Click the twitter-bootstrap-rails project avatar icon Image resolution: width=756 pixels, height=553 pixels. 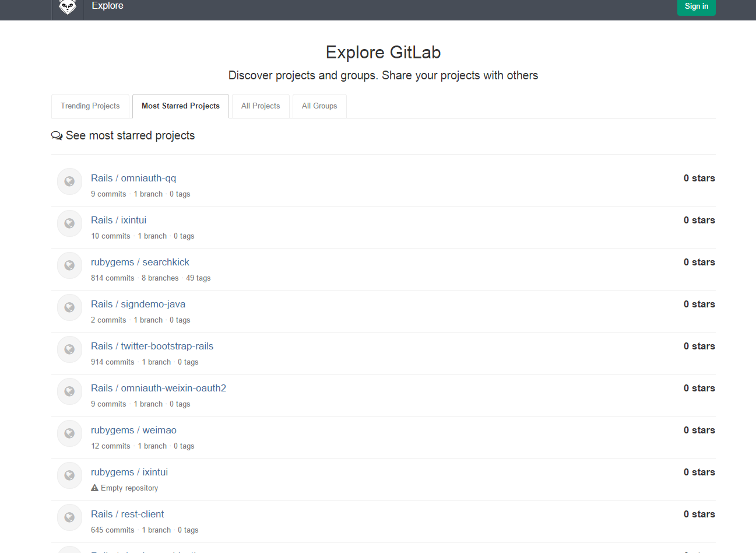pos(69,349)
